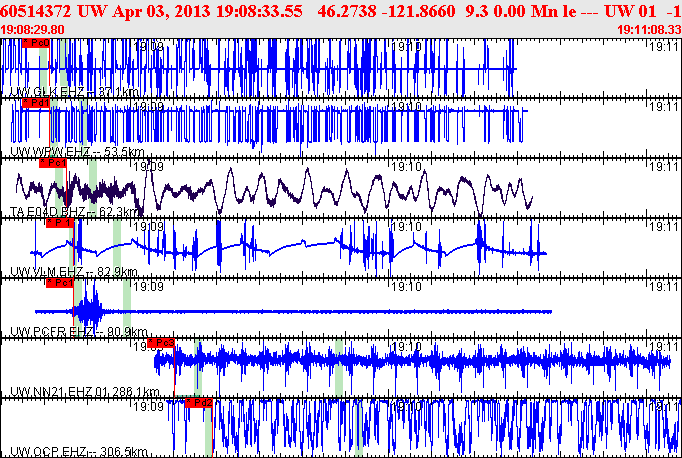Select the UW.NN21.EHZ 286.1km station label
The height and width of the screenshot is (458, 682).
[x=85, y=391]
